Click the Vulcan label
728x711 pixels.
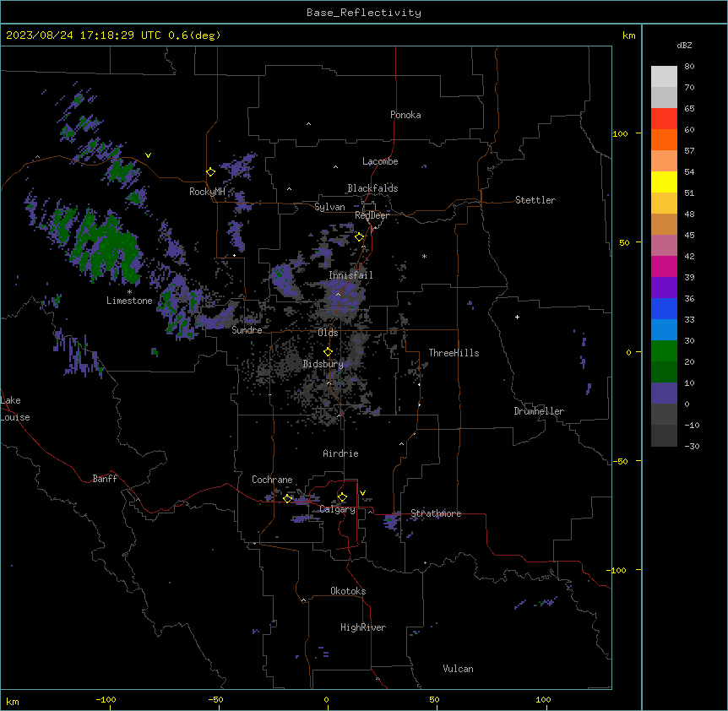coord(459,669)
